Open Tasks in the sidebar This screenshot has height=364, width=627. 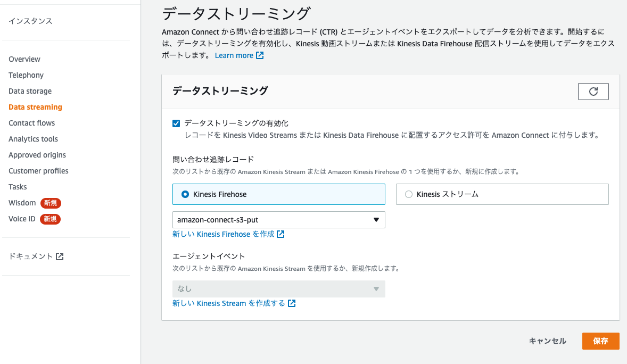(18, 187)
